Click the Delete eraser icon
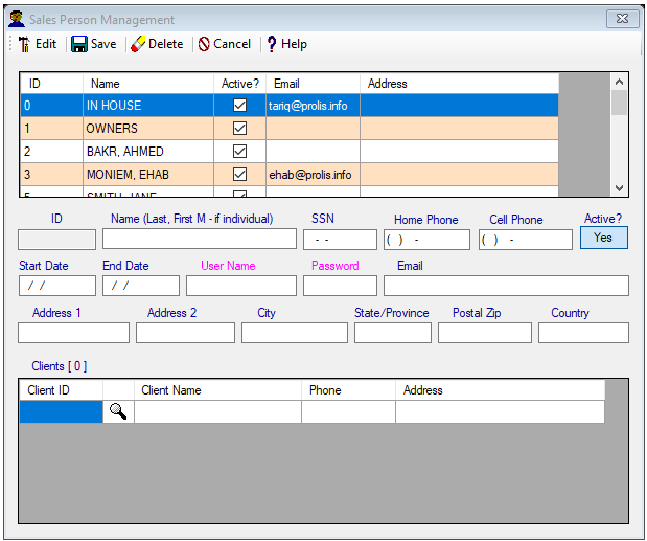This screenshot has width=647, height=541. tap(139, 44)
